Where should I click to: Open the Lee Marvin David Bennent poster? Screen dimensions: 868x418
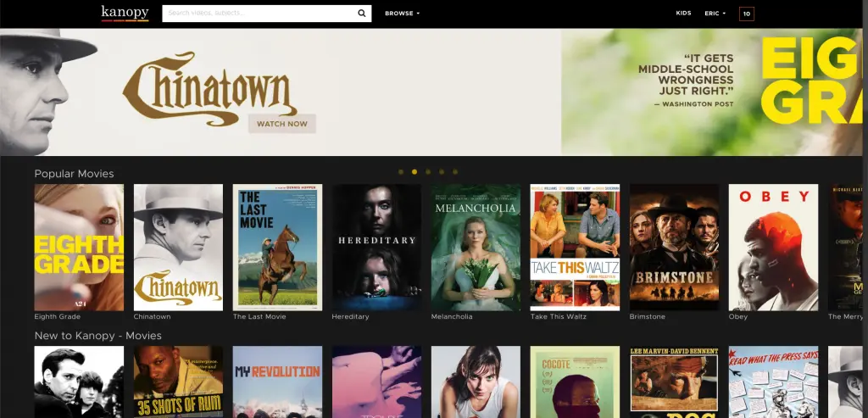674,382
